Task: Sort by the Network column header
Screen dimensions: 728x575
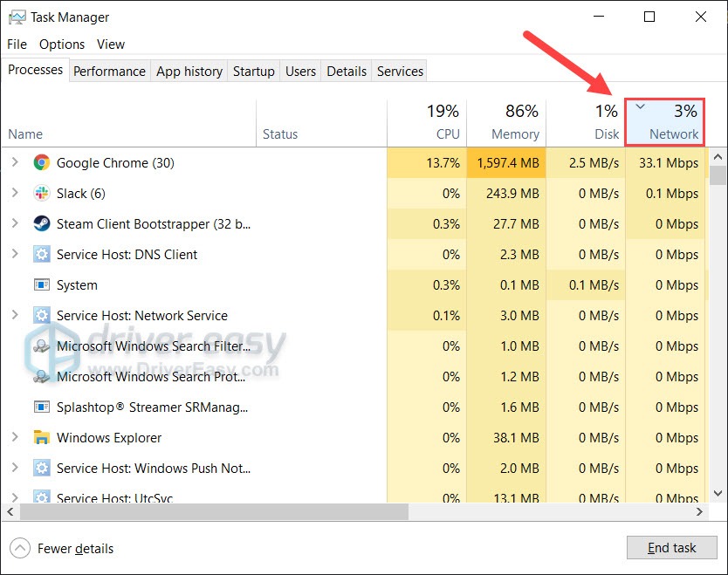Action: click(x=665, y=122)
